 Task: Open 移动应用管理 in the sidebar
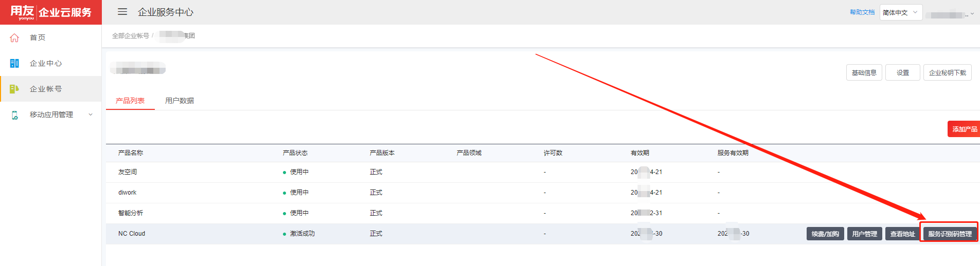[x=51, y=115]
